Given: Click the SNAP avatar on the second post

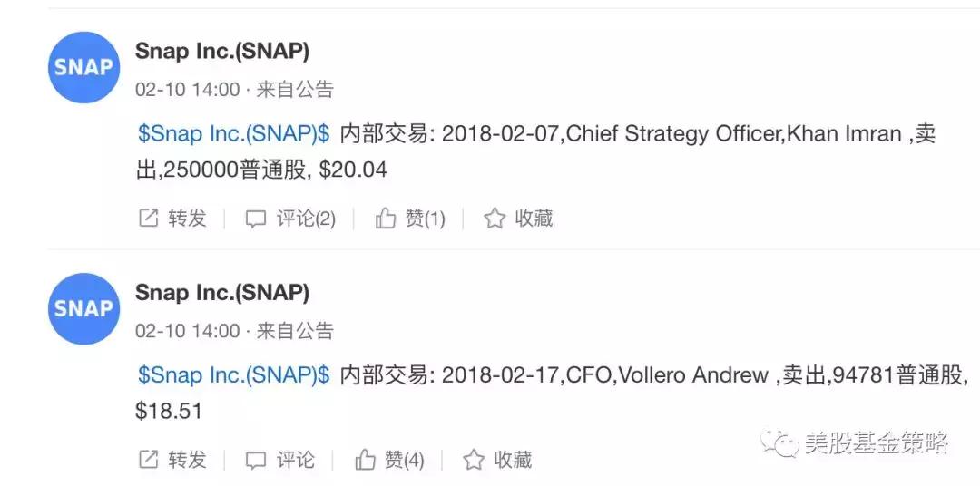Looking at the screenshot, I should [83, 308].
